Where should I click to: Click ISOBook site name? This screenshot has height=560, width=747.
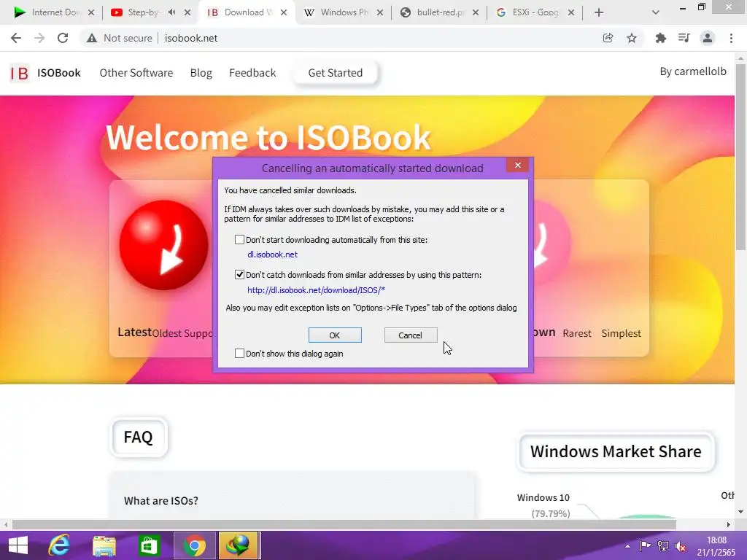59,73
